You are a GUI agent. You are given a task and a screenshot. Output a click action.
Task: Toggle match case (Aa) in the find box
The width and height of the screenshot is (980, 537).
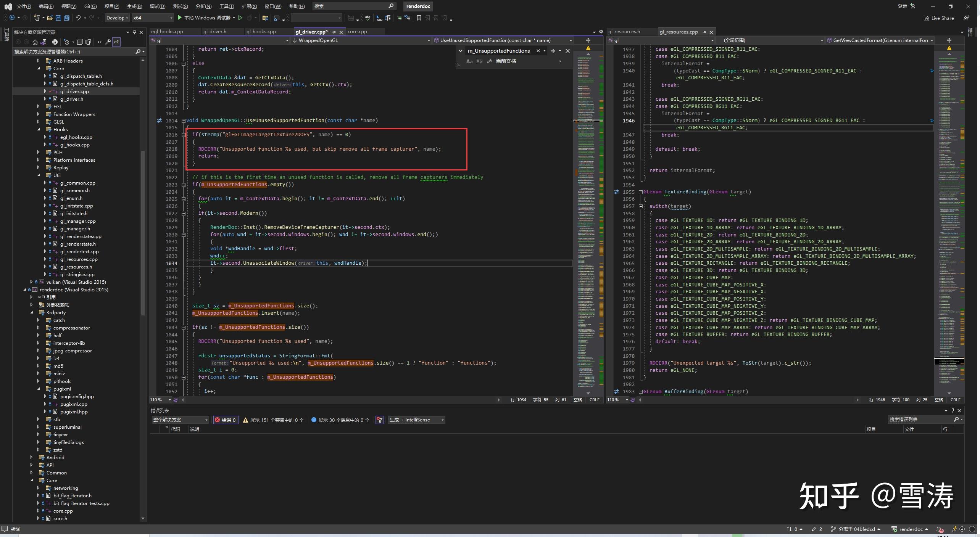click(469, 61)
